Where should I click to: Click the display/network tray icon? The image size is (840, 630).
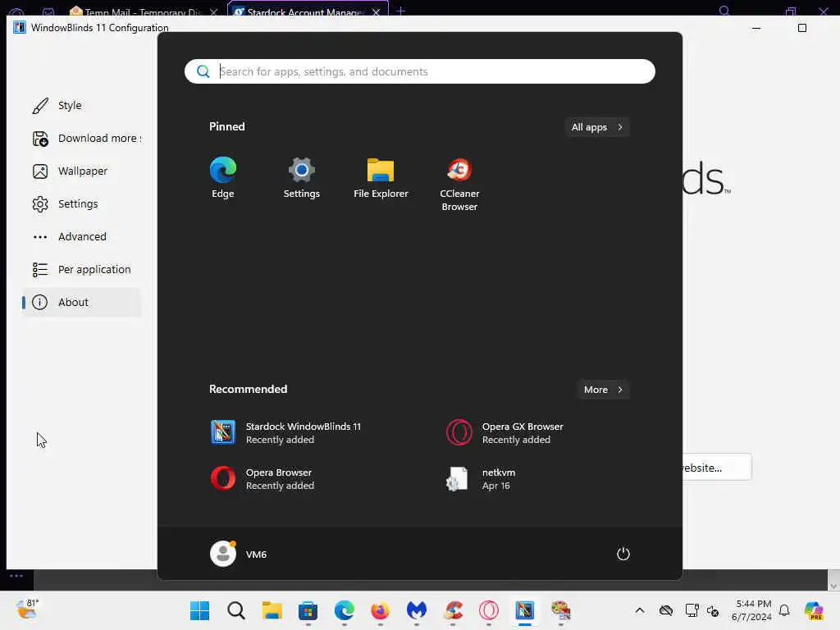(x=692, y=610)
